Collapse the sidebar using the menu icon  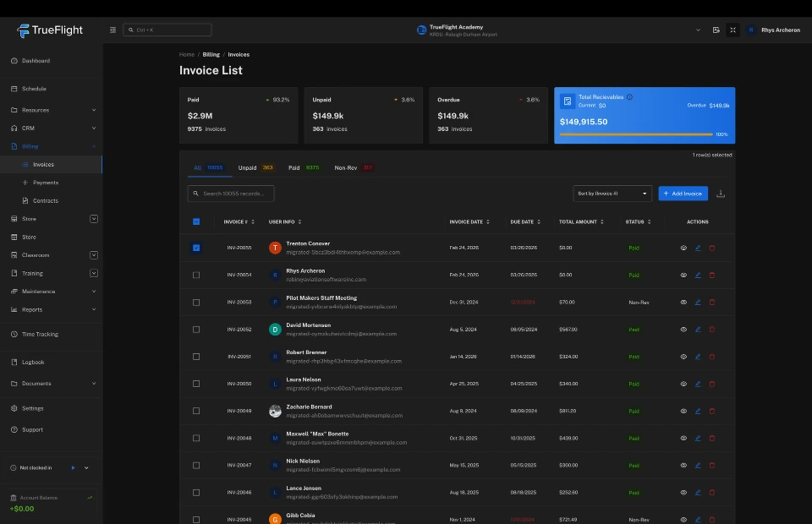pos(113,30)
